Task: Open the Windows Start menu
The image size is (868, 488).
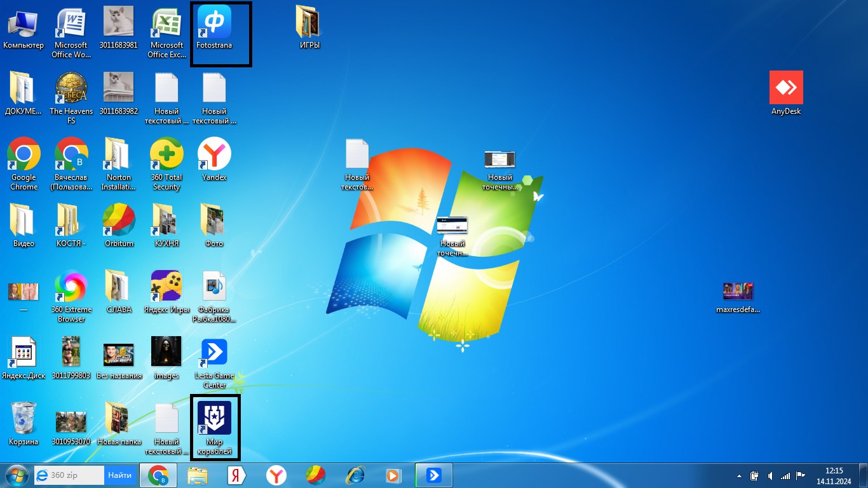Action: [x=17, y=475]
